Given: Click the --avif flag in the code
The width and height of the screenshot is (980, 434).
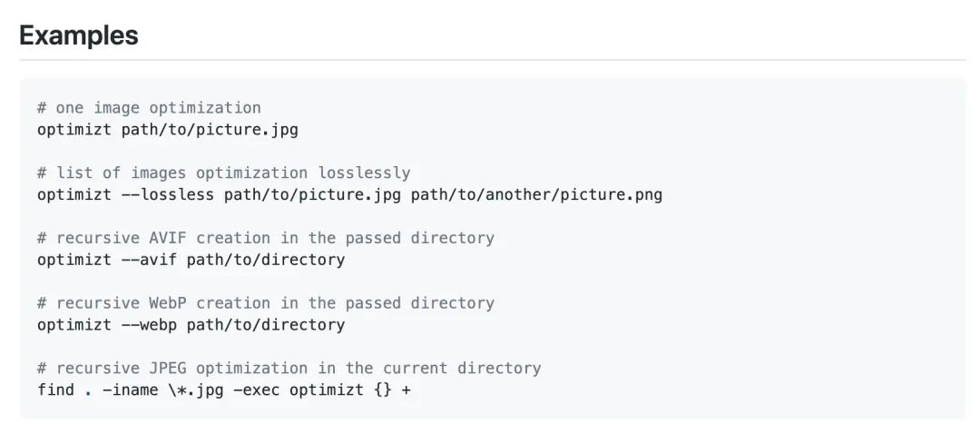Looking at the screenshot, I should click(149, 260).
